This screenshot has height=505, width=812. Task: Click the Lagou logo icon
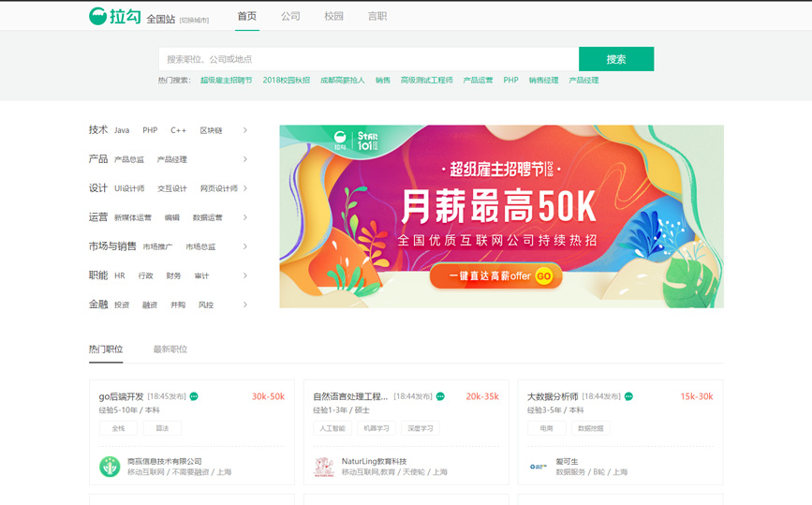point(98,16)
